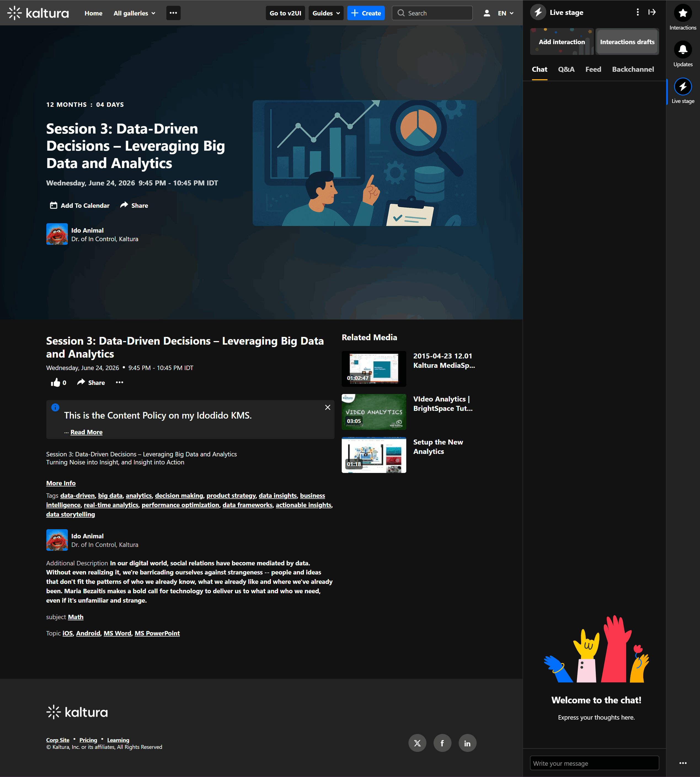
Task: Open Live stage vertical options menu
Action: click(x=637, y=12)
